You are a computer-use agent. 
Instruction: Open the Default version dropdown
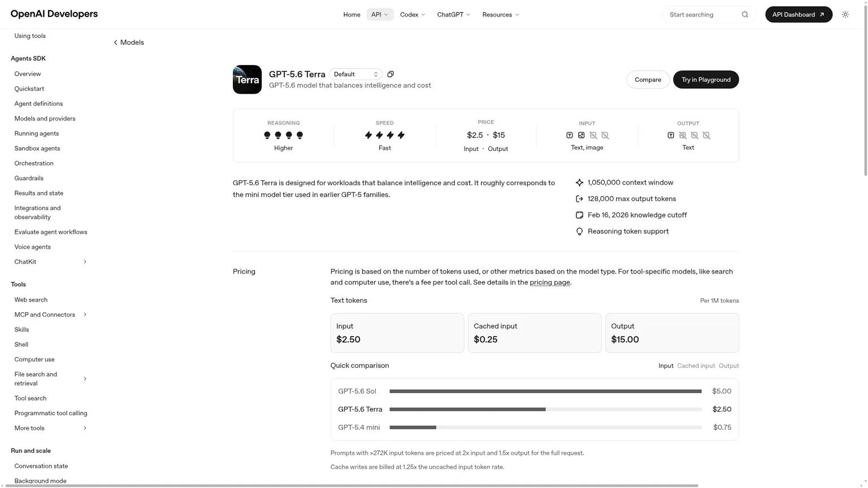pos(355,74)
